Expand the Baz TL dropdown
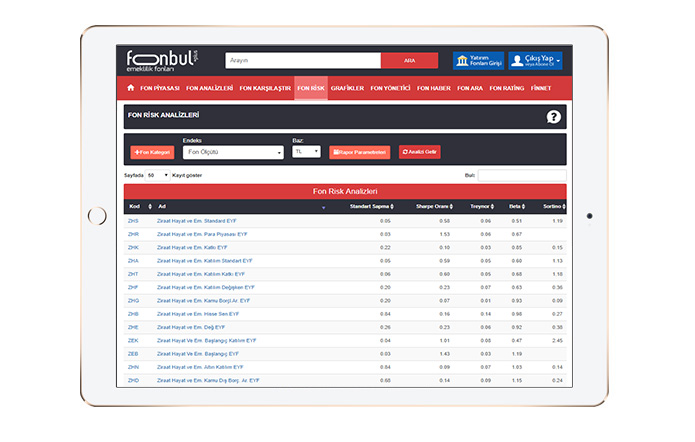Viewport: 695px width, 442px height. 306,152
